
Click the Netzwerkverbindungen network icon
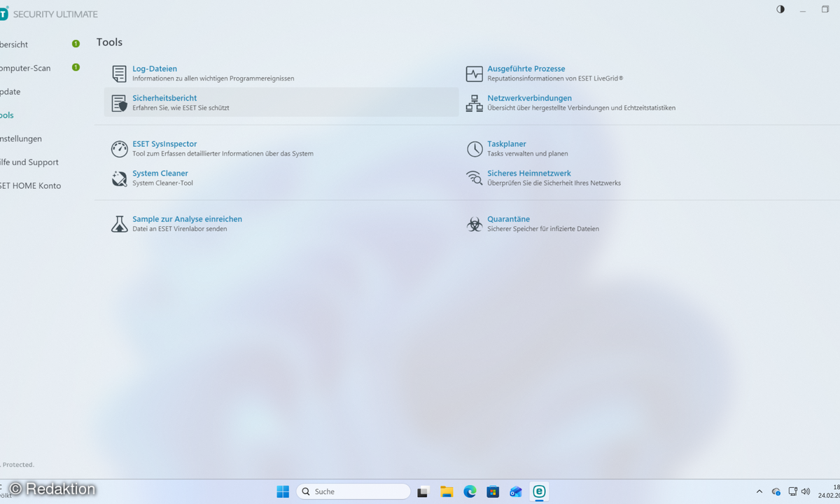(475, 103)
